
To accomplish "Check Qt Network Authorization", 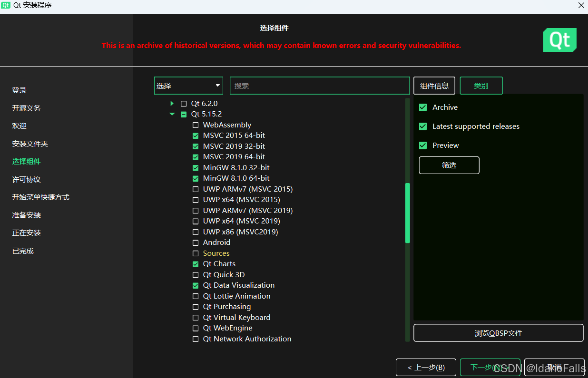I will [196, 339].
